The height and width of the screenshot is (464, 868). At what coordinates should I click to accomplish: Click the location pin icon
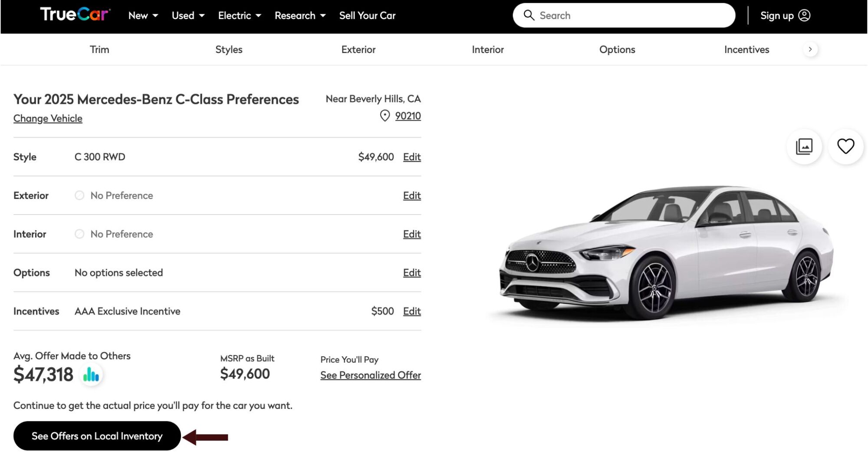pyautogui.click(x=385, y=116)
